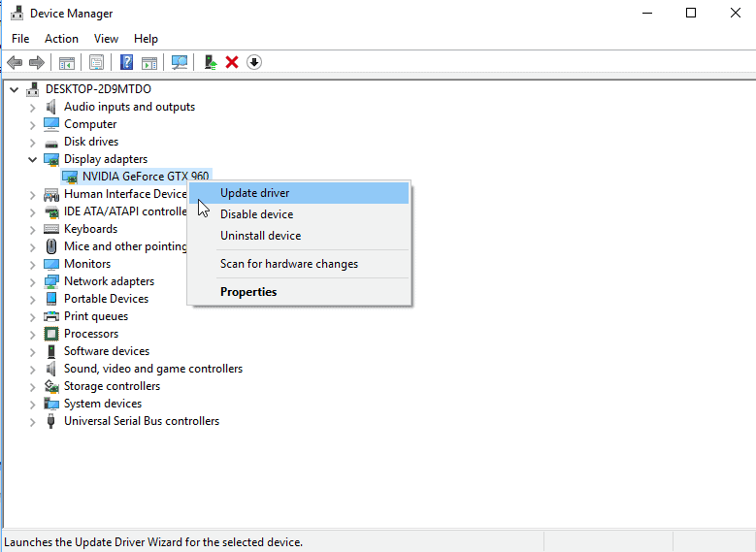
Task: Maximize the Device Manager window
Action: (x=691, y=13)
